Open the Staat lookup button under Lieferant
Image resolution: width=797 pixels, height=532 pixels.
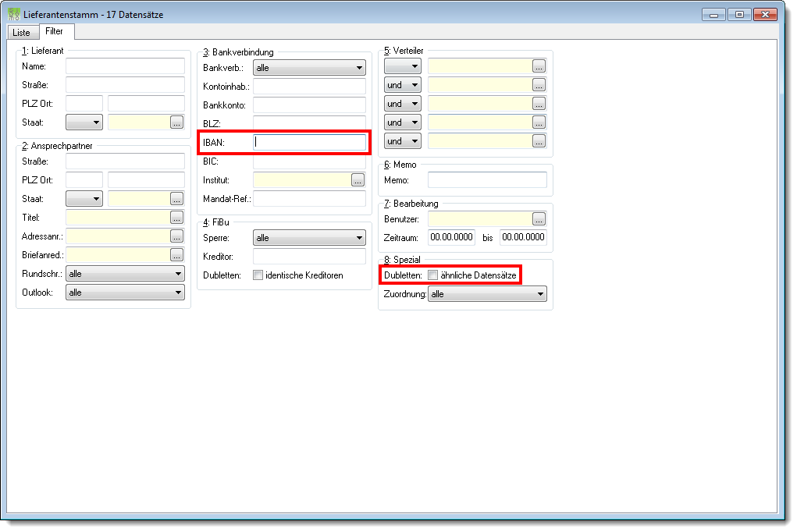click(x=177, y=122)
